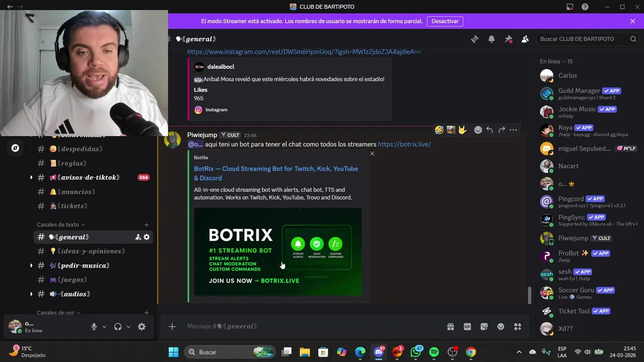The height and width of the screenshot is (362, 644).
Task: Select the juegos channel
Action: tap(94, 280)
